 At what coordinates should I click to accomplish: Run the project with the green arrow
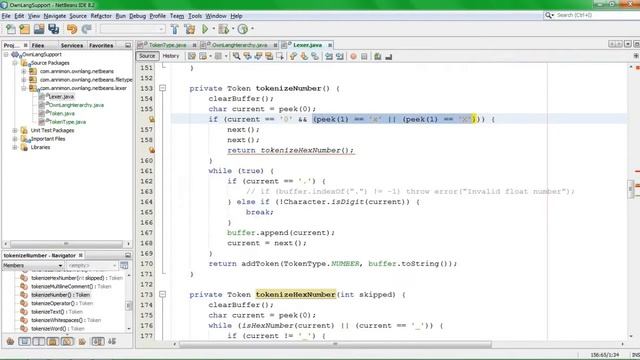tap(205, 29)
